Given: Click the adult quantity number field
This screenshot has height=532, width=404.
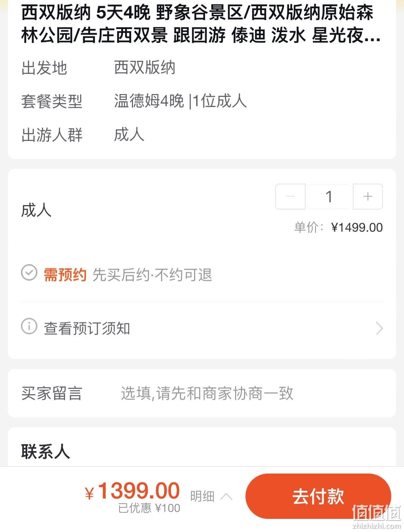Looking at the screenshot, I should pyautogui.click(x=329, y=197).
